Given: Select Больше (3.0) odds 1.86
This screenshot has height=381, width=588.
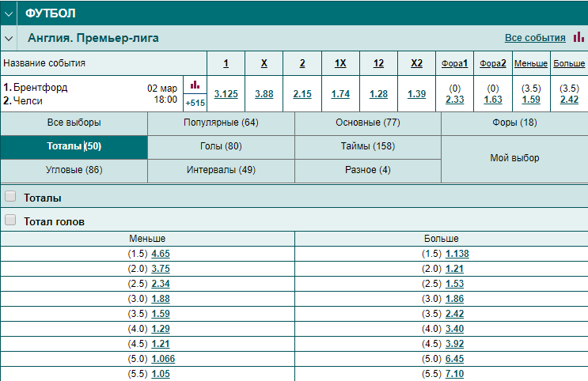Looking at the screenshot, I should 454,299.
